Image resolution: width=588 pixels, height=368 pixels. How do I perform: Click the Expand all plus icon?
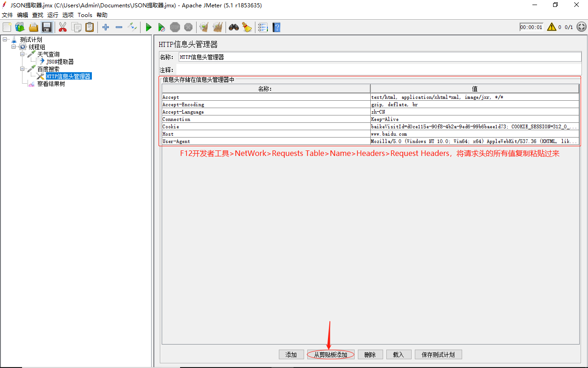[106, 27]
